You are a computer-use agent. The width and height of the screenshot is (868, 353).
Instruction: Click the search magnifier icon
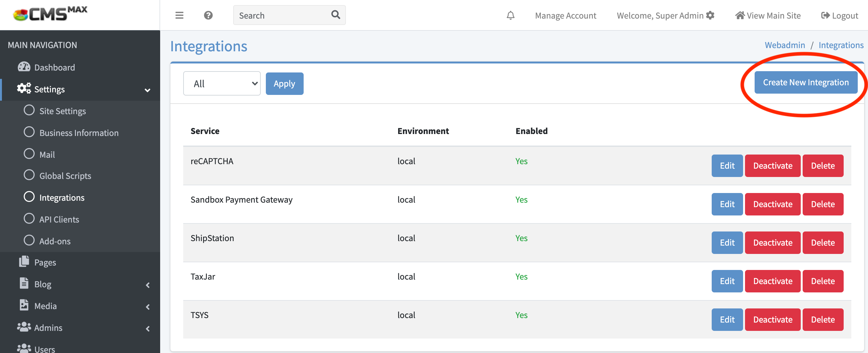pyautogui.click(x=335, y=14)
